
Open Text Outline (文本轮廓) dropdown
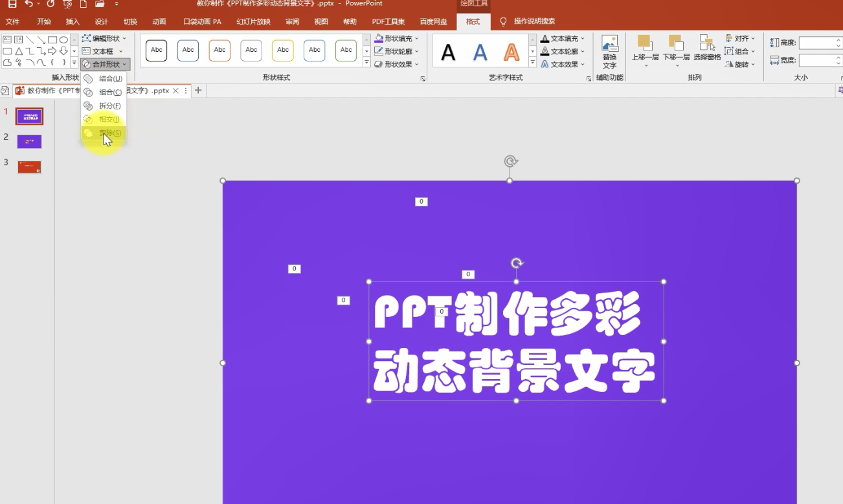563,51
